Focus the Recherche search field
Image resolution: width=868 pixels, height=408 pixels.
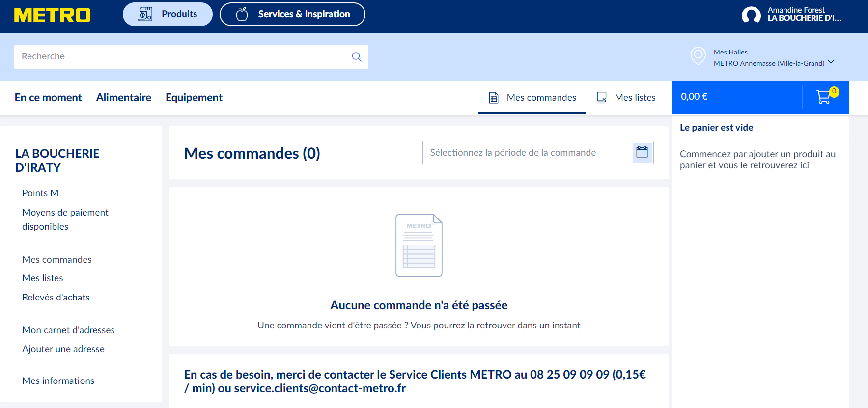click(191, 57)
